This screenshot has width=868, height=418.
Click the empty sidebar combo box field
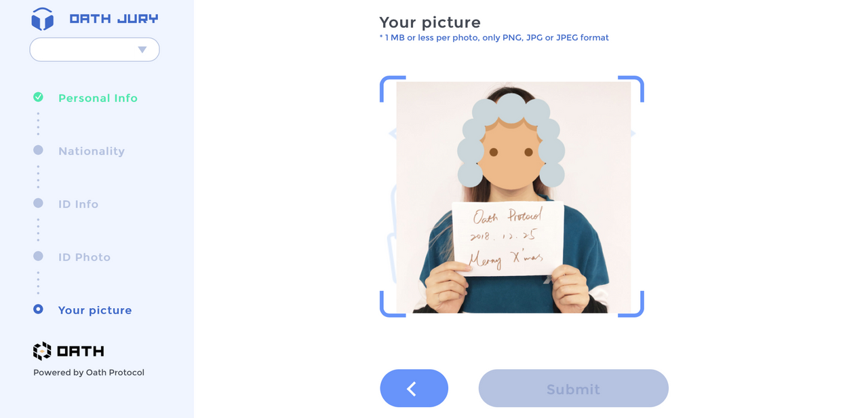pyautogui.click(x=94, y=50)
